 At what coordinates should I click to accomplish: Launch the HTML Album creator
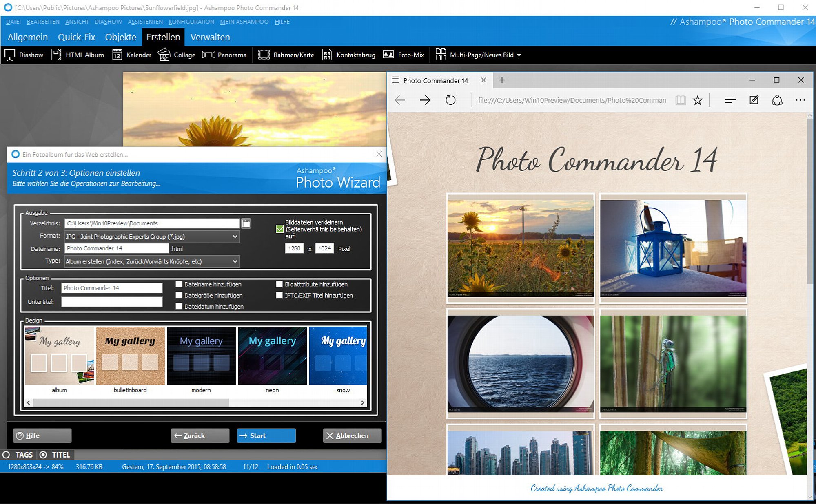[x=78, y=55]
